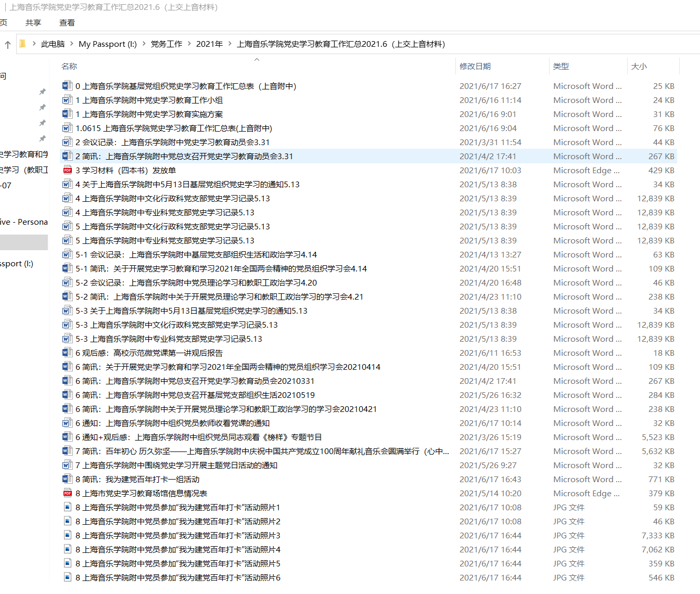Viewport: 700px width, 594px height.
Task: Click the JPG icon of '活动照片6'
Action: (67, 577)
